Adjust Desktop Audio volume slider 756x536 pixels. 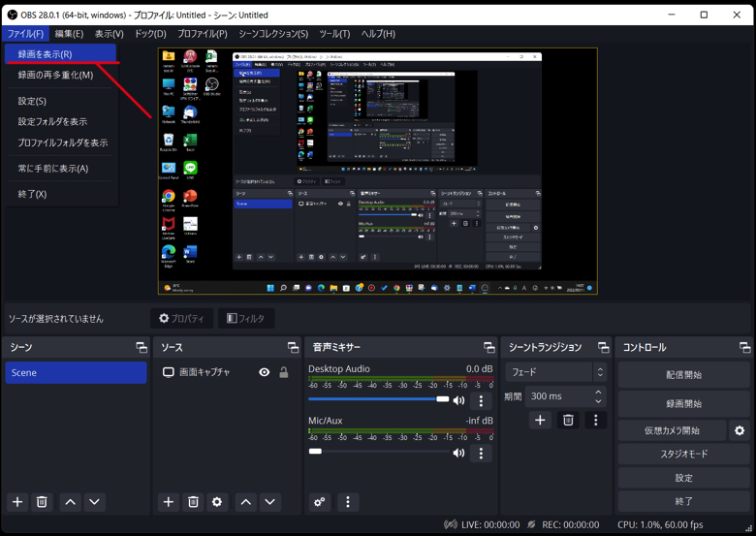pyautogui.click(x=379, y=399)
